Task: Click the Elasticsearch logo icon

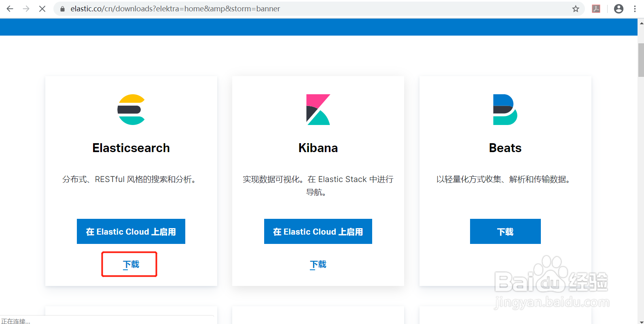Action: click(x=131, y=110)
